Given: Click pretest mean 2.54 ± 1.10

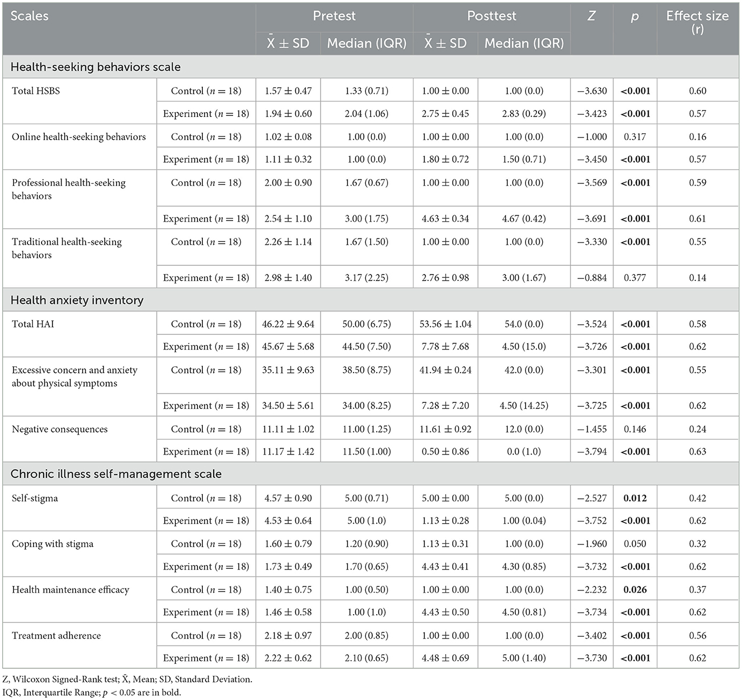Looking at the screenshot, I should point(288,219).
